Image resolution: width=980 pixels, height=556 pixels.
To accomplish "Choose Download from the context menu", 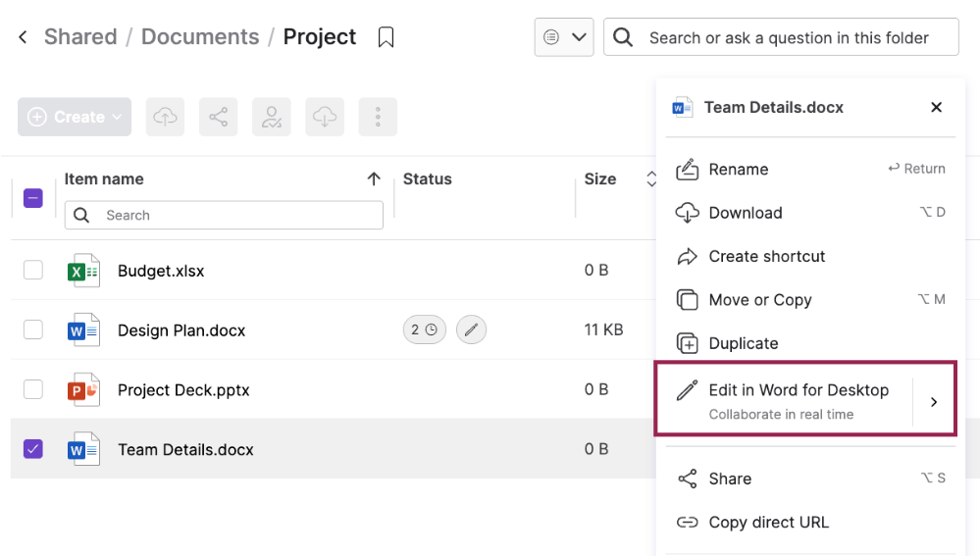I will coord(810,213).
